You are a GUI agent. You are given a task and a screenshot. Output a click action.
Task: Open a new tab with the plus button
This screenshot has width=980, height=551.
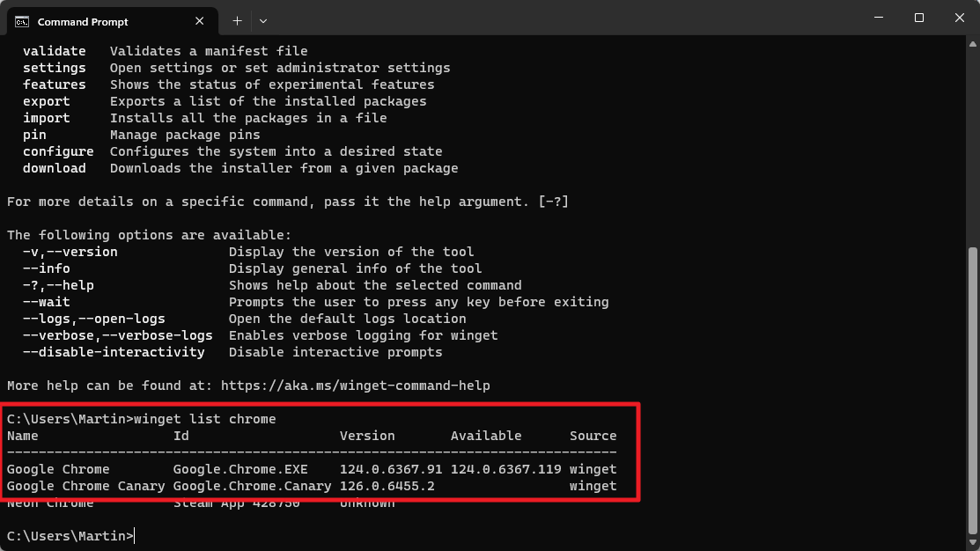pyautogui.click(x=237, y=20)
